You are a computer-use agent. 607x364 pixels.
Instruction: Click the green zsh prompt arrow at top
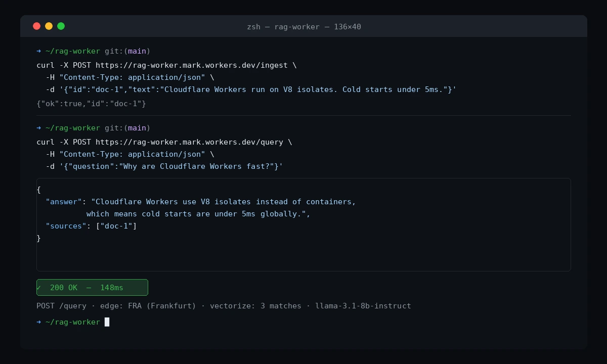pos(38,51)
